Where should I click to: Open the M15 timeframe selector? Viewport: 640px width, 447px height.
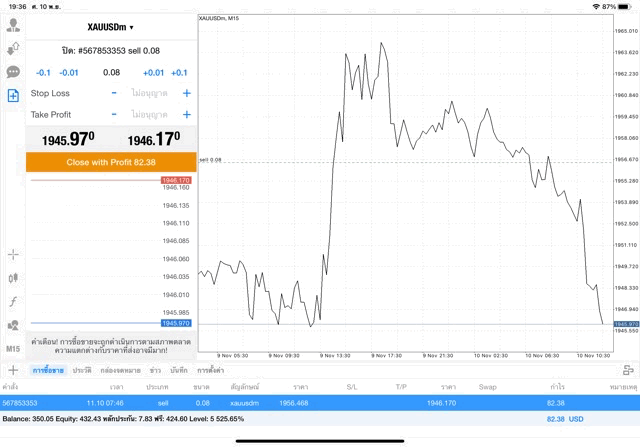point(13,349)
